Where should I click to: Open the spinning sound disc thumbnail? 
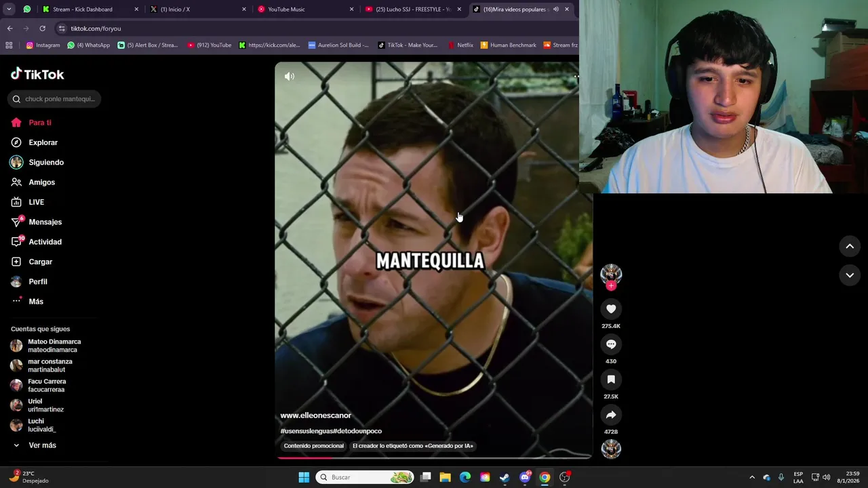(x=611, y=449)
